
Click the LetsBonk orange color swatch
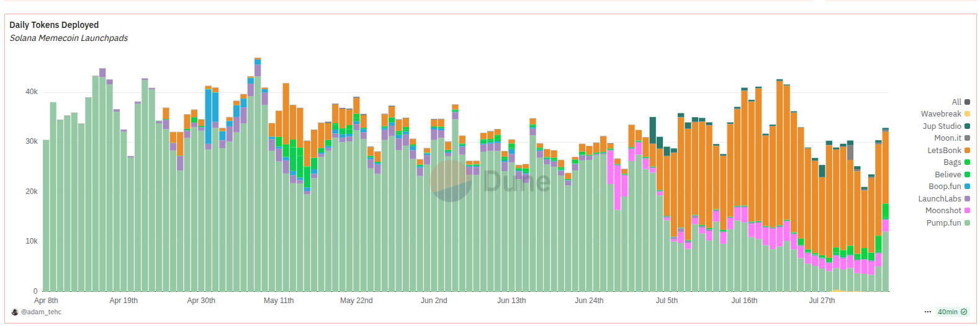tap(967, 150)
